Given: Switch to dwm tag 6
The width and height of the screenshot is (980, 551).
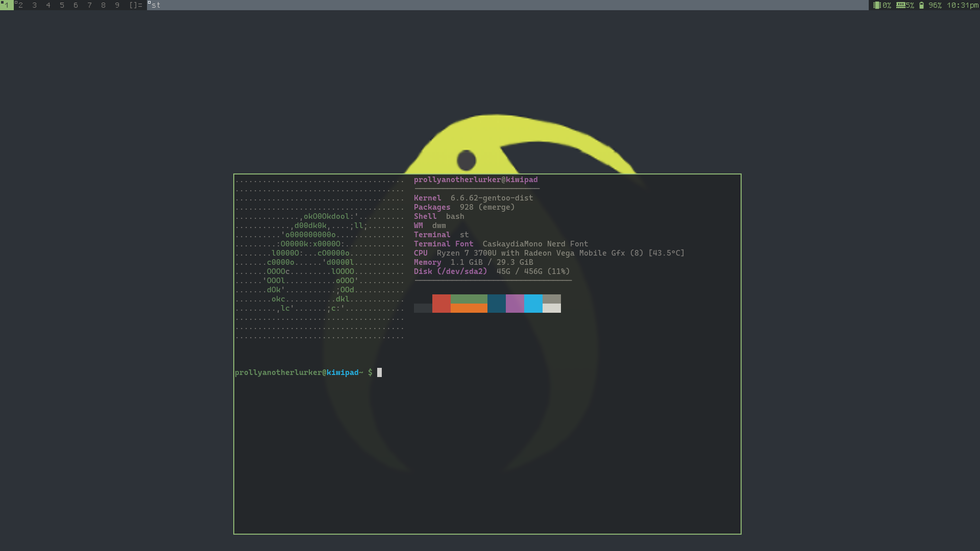Looking at the screenshot, I should click(76, 5).
